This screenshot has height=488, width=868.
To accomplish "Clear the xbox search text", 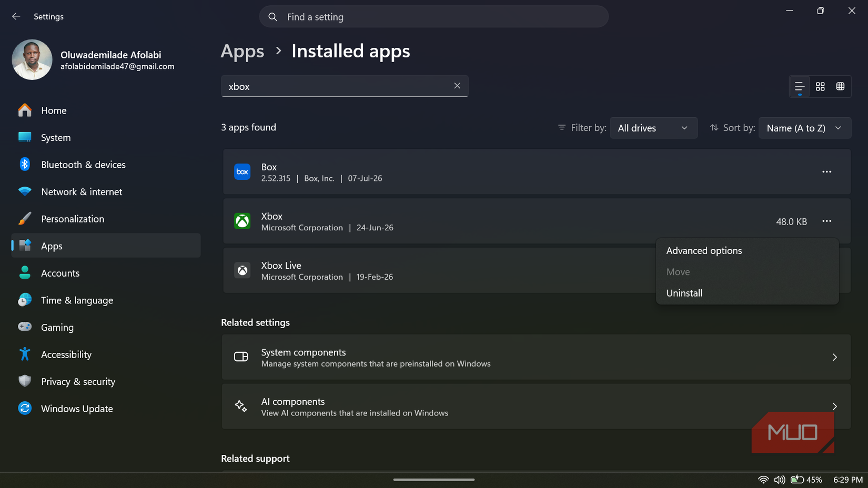I will pos(457,86).
